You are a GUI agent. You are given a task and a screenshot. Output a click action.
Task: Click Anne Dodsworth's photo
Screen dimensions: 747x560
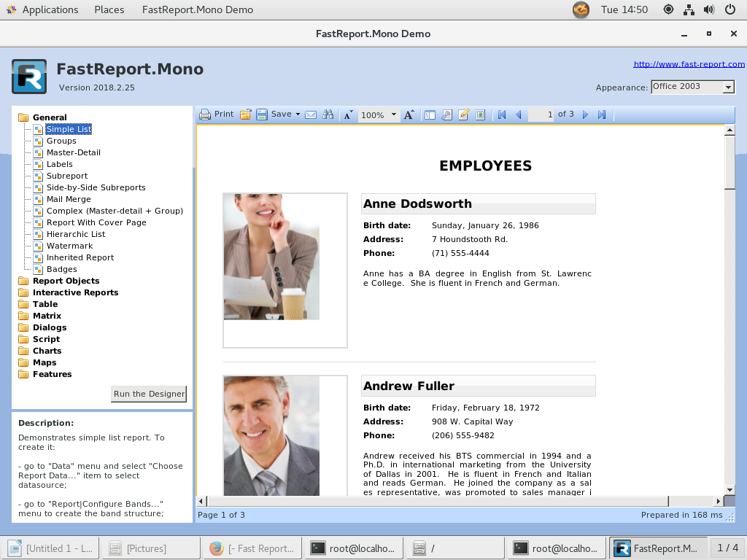(271, 257)
